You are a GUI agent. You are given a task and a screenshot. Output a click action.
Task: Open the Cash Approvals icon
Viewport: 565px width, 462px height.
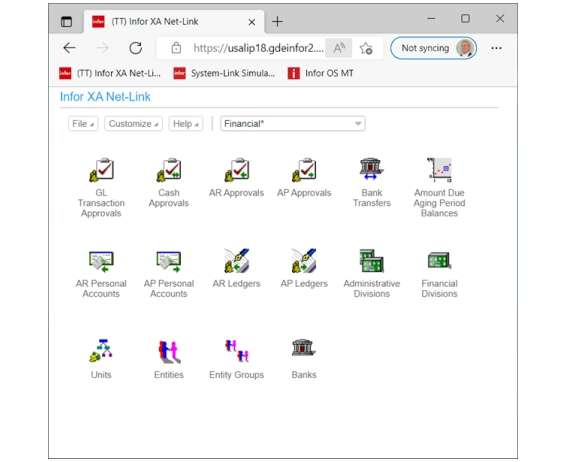pyautogui.click(x=169, y=170)
